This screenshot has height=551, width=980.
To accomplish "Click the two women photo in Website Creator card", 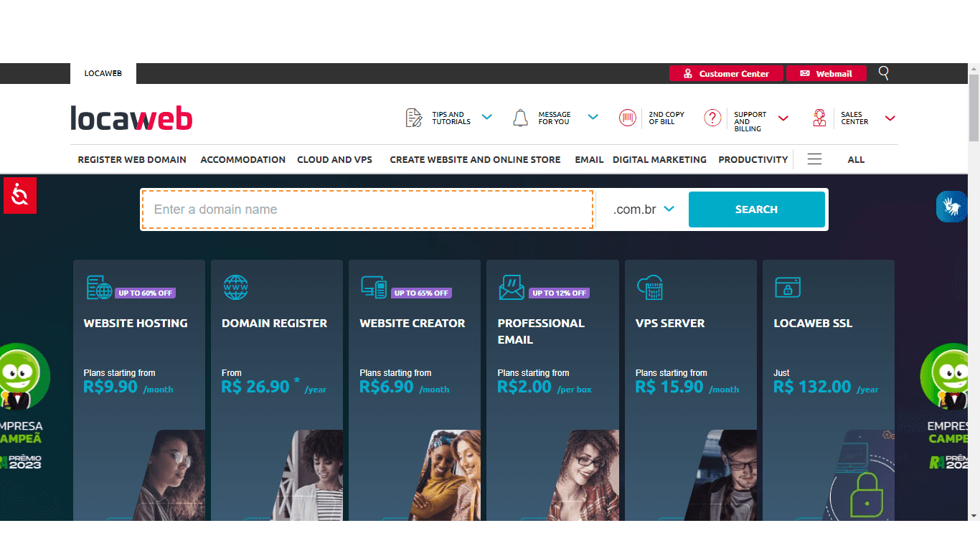I will click(445, 475).
